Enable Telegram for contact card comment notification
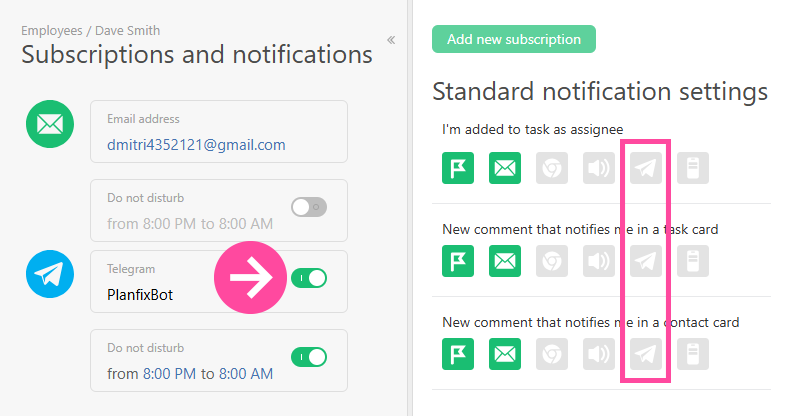The image size is (788, 416). (x=647, y=354)
